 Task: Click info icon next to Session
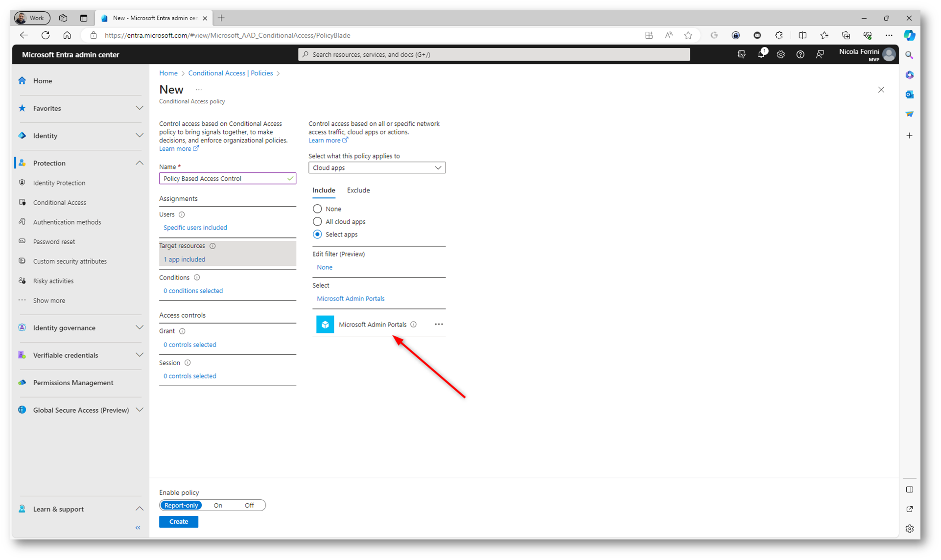pos(188,363)
